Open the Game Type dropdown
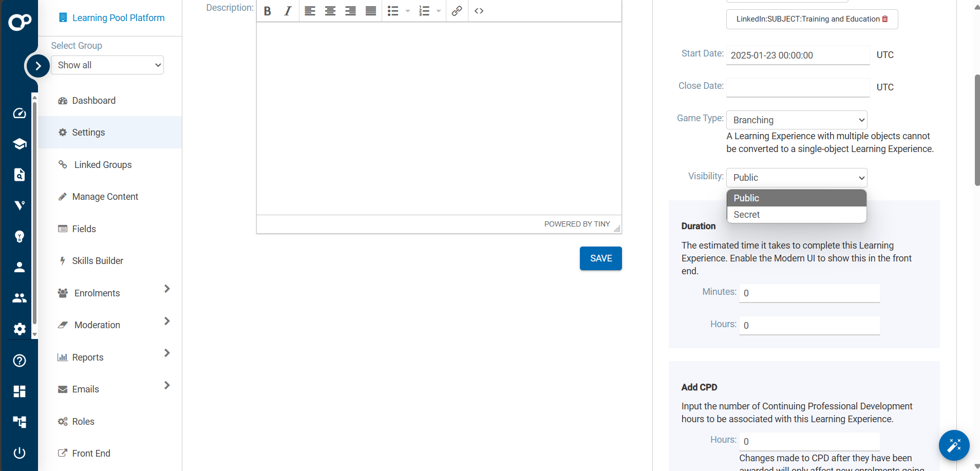This screenshot has width=980, height=471. (796, 120)
